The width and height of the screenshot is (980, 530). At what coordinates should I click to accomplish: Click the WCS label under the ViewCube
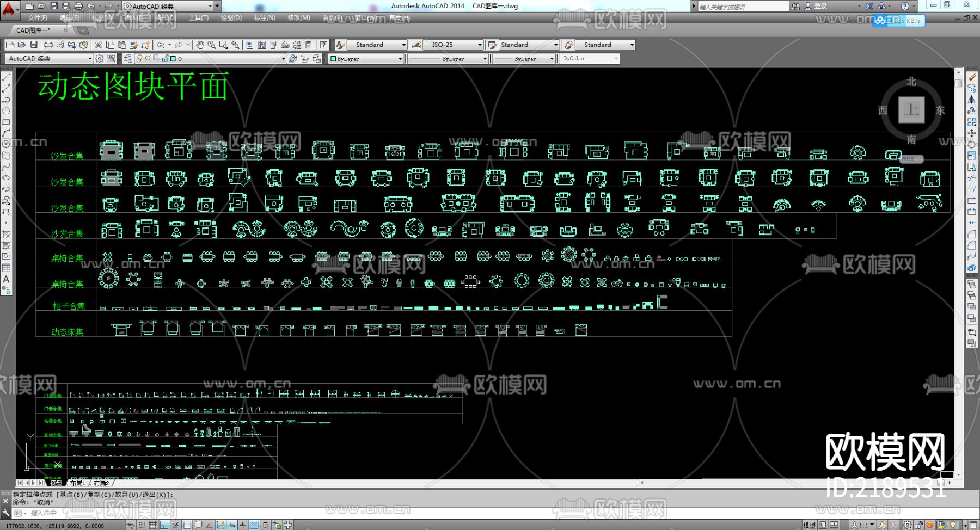pyautogui.click(x=911, y=159)
